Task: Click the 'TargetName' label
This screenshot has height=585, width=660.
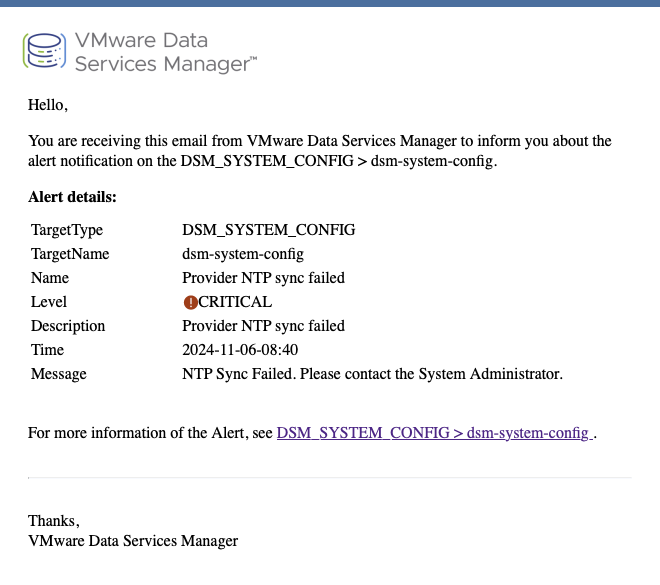Action: click(x=70, y=254)
